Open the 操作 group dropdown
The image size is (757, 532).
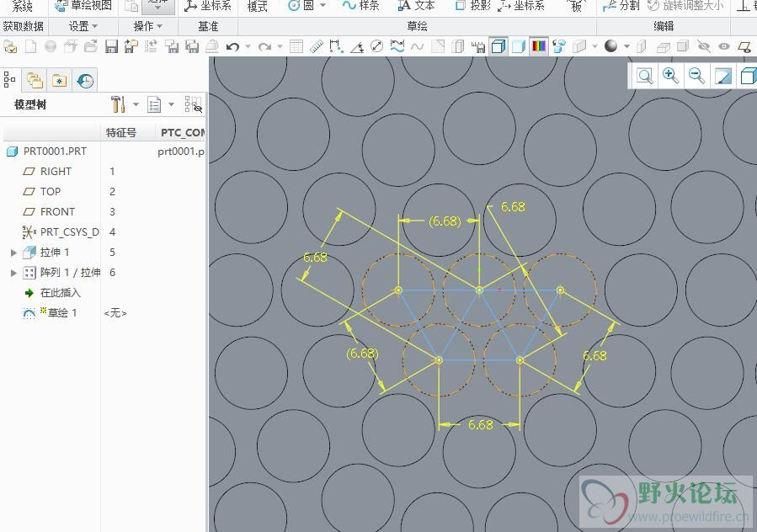pos(147,26)
